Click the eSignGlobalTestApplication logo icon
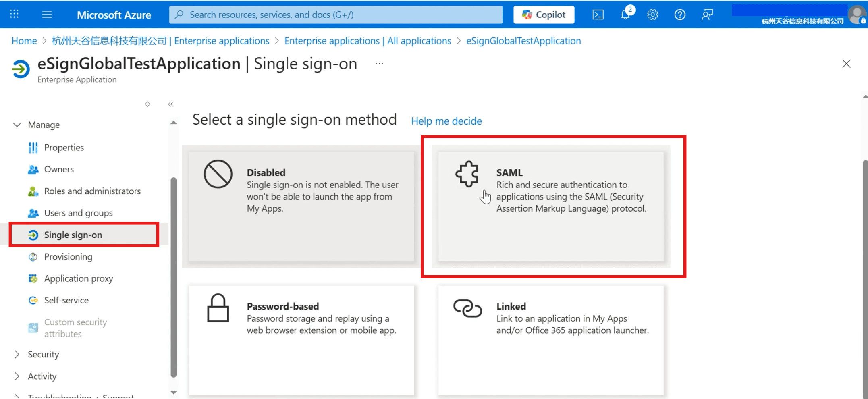Viewport: 868px width, 399px height. pos(21,69)
